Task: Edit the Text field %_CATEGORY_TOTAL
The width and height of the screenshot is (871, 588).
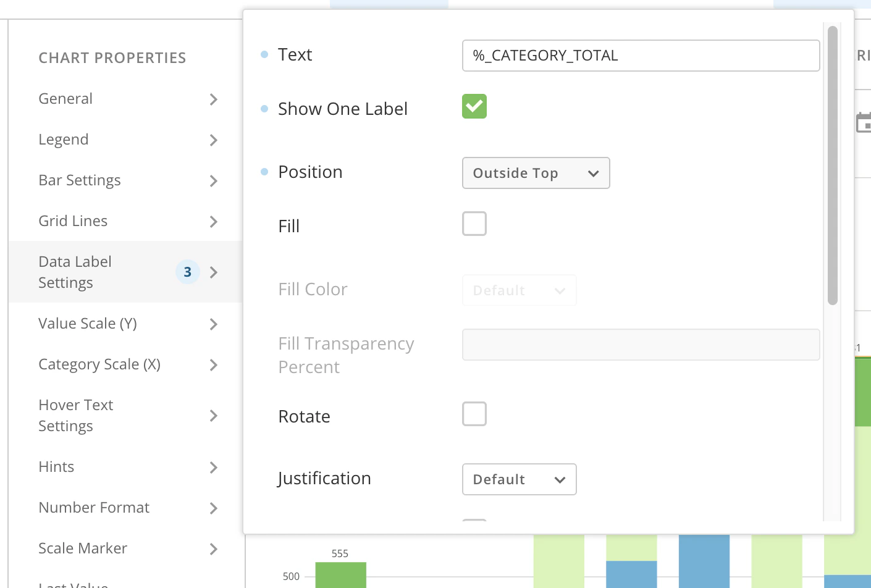Action: click(x=641, y=56)
